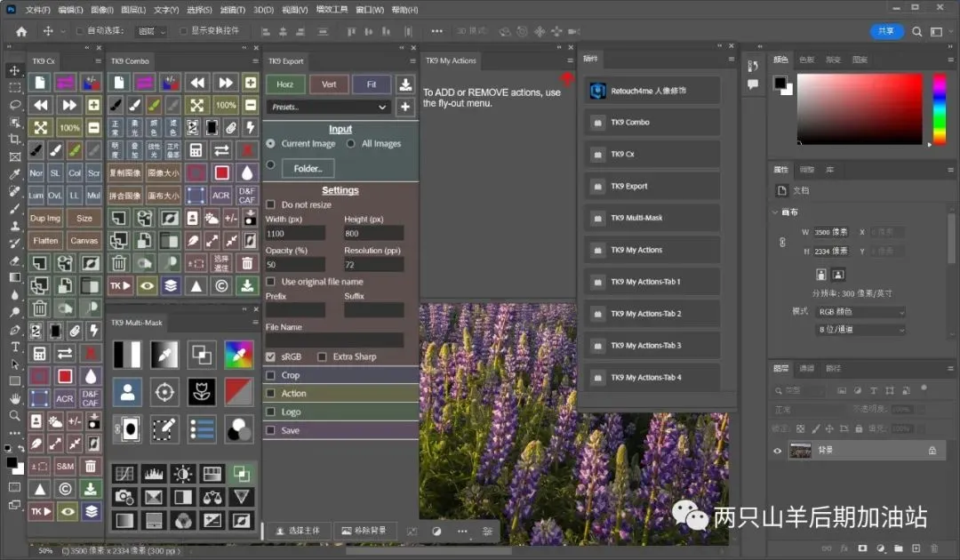The image size is (960, 560).
Task: Select the Crop tool in the toolbar
Action: pos(15,140)
